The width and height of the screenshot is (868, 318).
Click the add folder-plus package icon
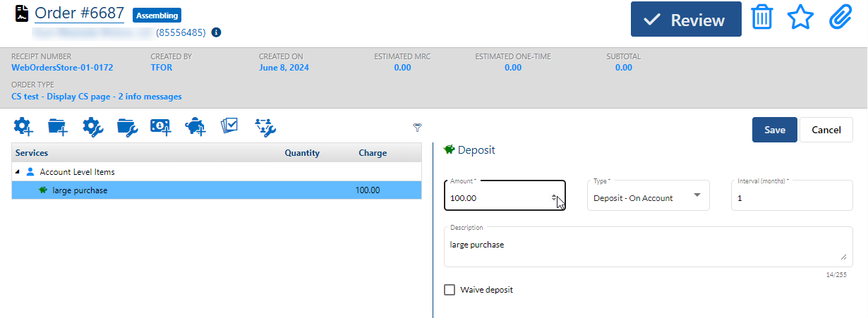tap(57, 127)
